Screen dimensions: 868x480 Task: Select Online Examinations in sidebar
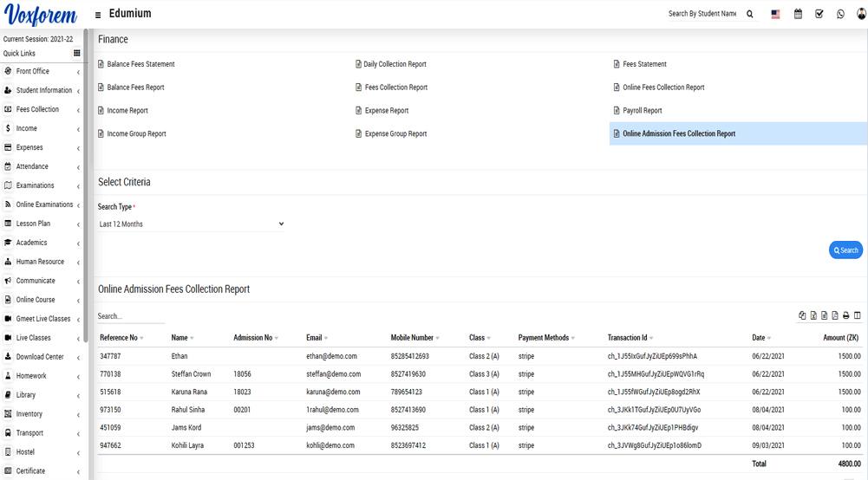click(x=44, y=204)
